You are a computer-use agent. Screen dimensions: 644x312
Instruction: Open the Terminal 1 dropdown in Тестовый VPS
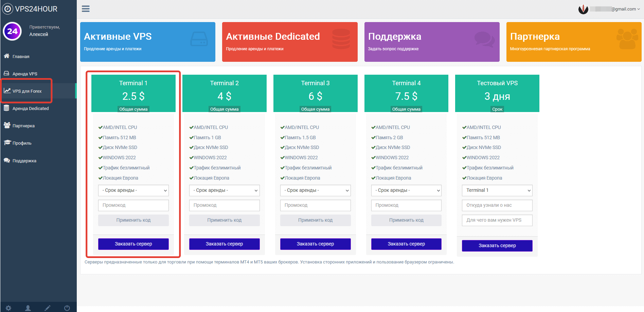[497, 190]
